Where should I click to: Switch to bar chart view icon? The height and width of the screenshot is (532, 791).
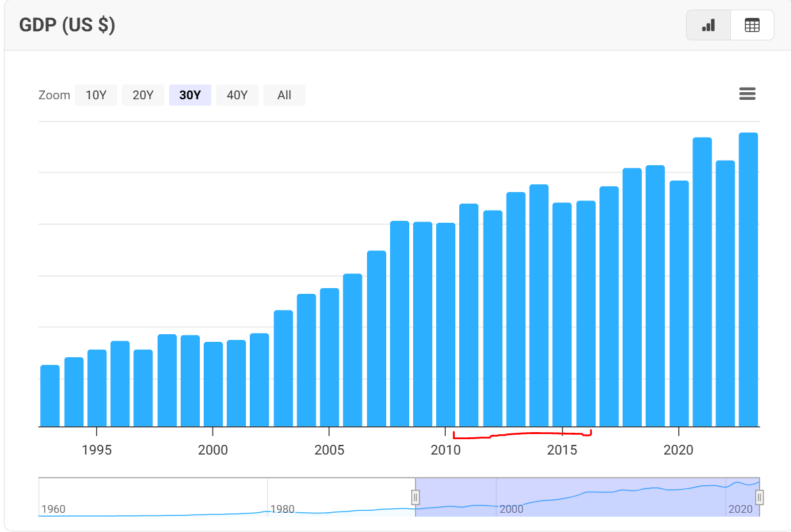click(x=708, y=26)
